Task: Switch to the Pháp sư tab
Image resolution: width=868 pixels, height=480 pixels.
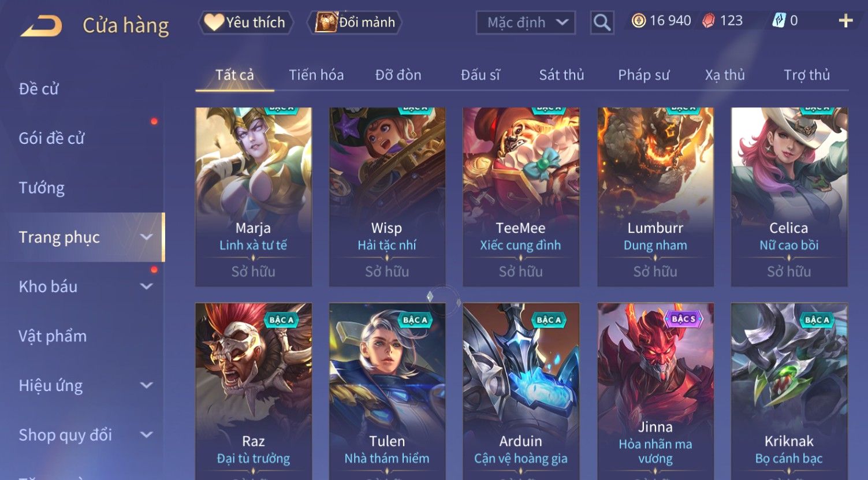Action: click(x=644, y=75)
